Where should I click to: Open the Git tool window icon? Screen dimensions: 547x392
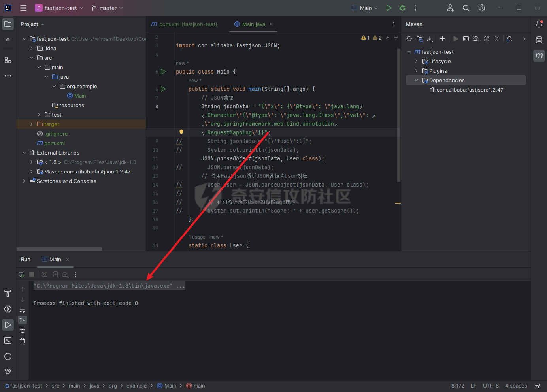click(x=8, y=372)
